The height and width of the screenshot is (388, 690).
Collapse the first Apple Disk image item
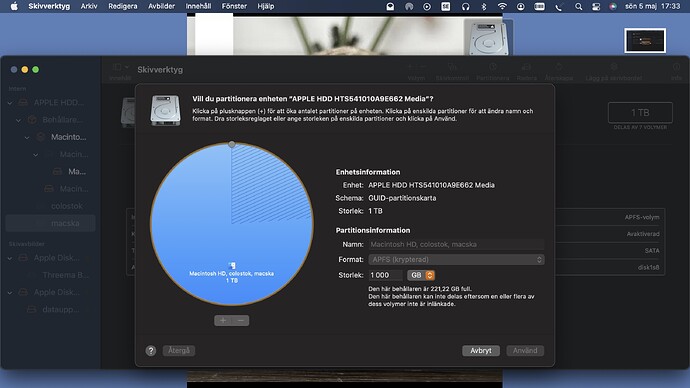(x=10, y=258)
